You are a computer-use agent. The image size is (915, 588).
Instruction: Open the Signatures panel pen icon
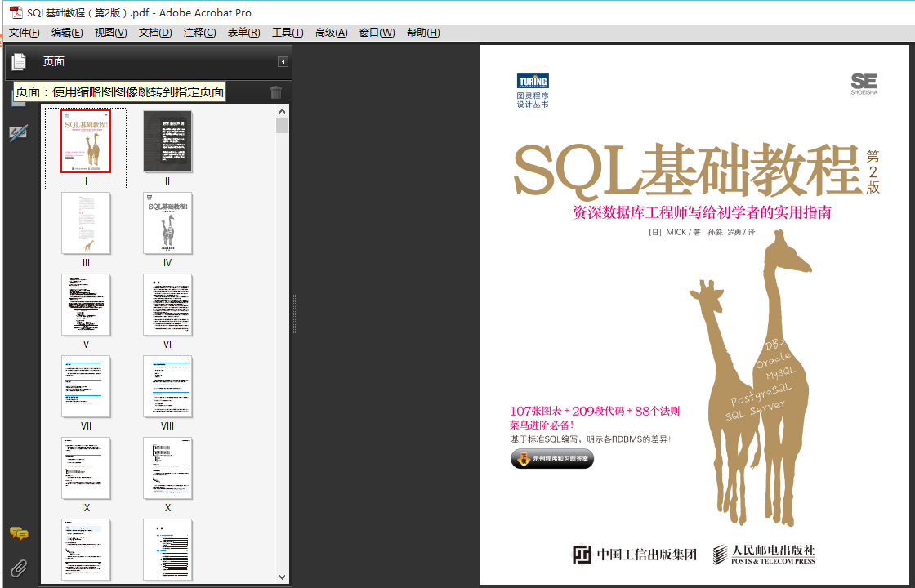pos(19,132)
